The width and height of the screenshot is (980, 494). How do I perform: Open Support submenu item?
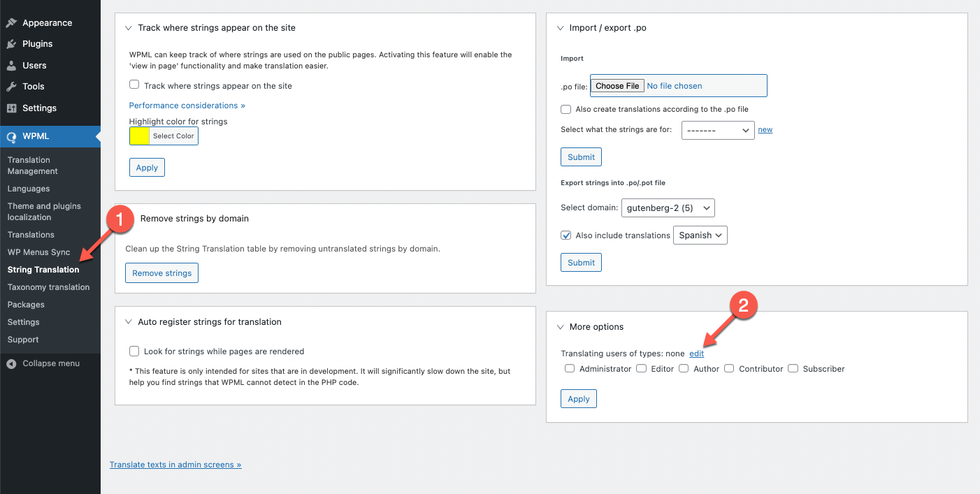coord(23,340)
